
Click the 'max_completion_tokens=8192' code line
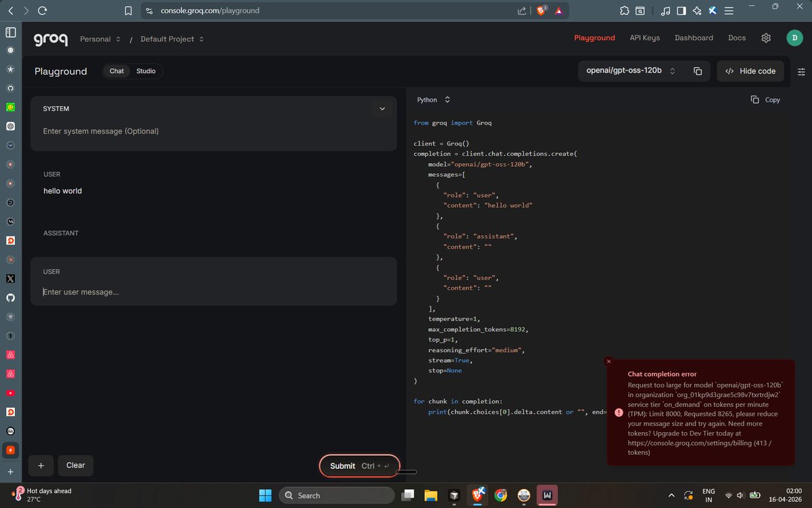(478, 329)
